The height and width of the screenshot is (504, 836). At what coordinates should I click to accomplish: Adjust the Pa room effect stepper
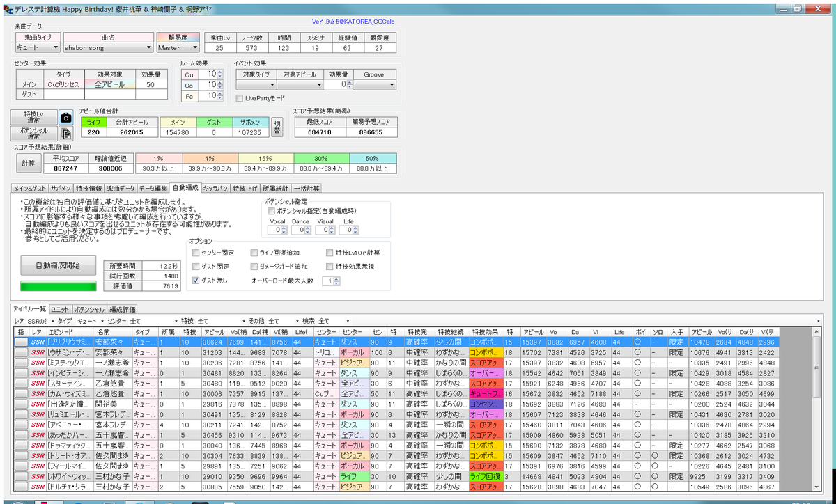click(x=219, y=97)
